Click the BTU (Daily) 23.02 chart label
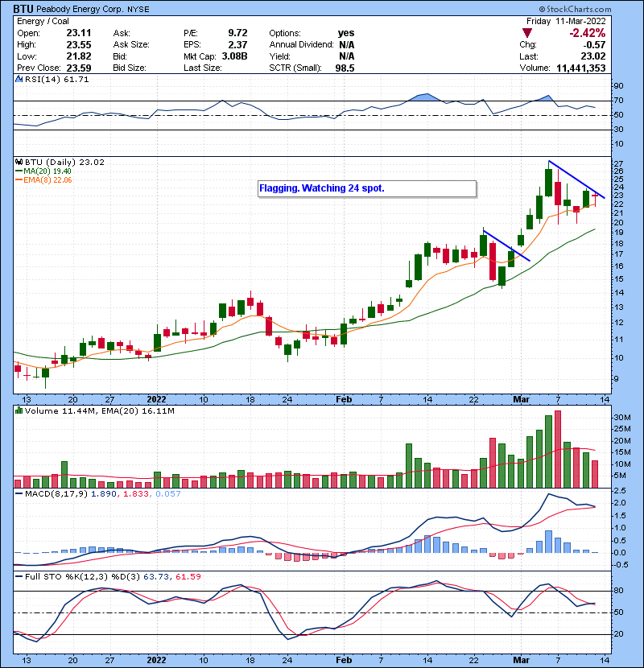 pos(64,163)
